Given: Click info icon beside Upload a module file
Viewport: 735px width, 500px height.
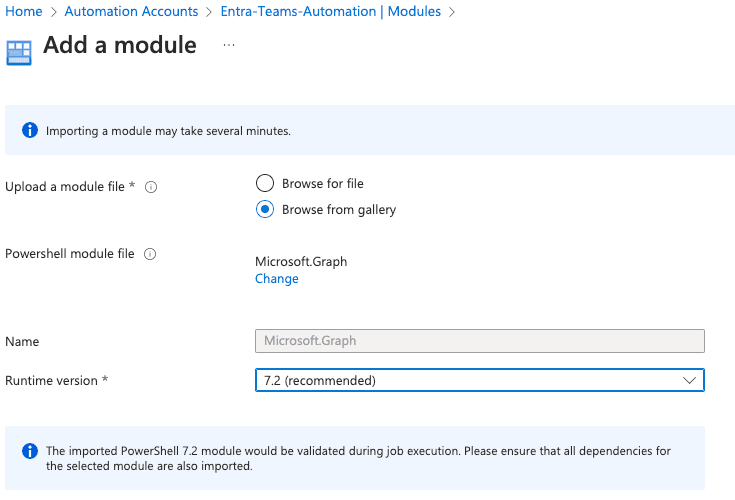Looking at the screenshot, I should pos(151,187).
